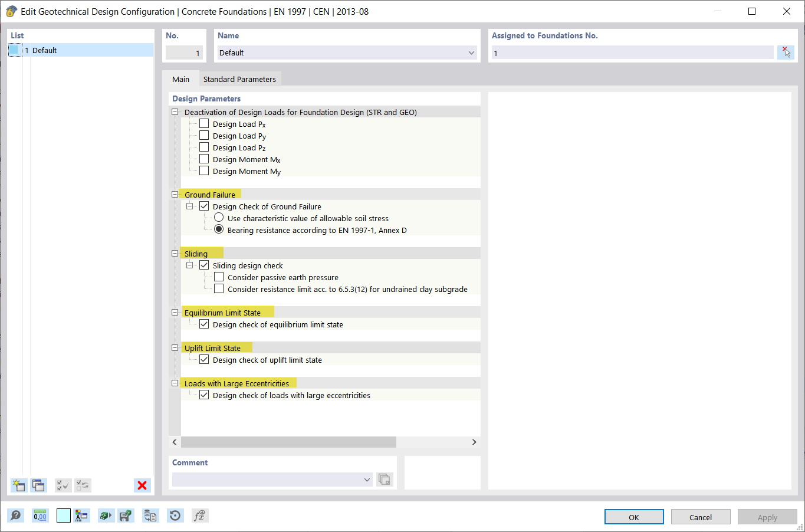This screenshot has height=532, width=805.
Task: Uncheck Design check of uplift limit state
Action: click(204, 359)
